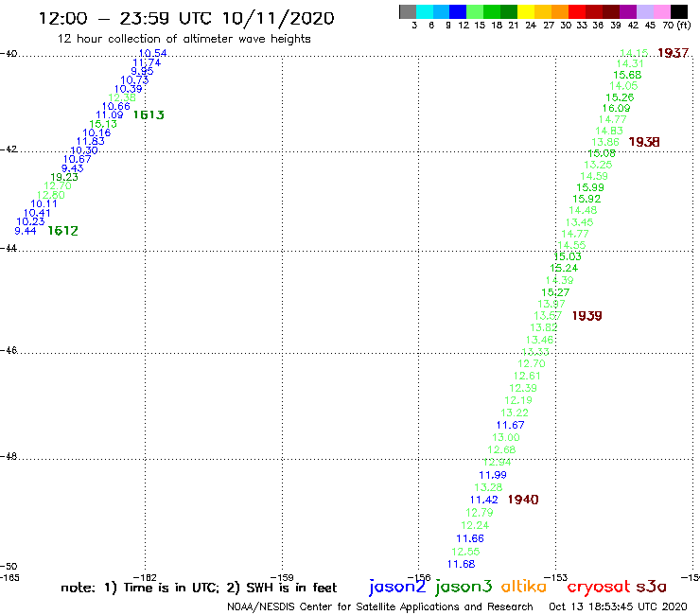Click the 12.80 wave height value

pyautogui.click(x=50, y=195)
